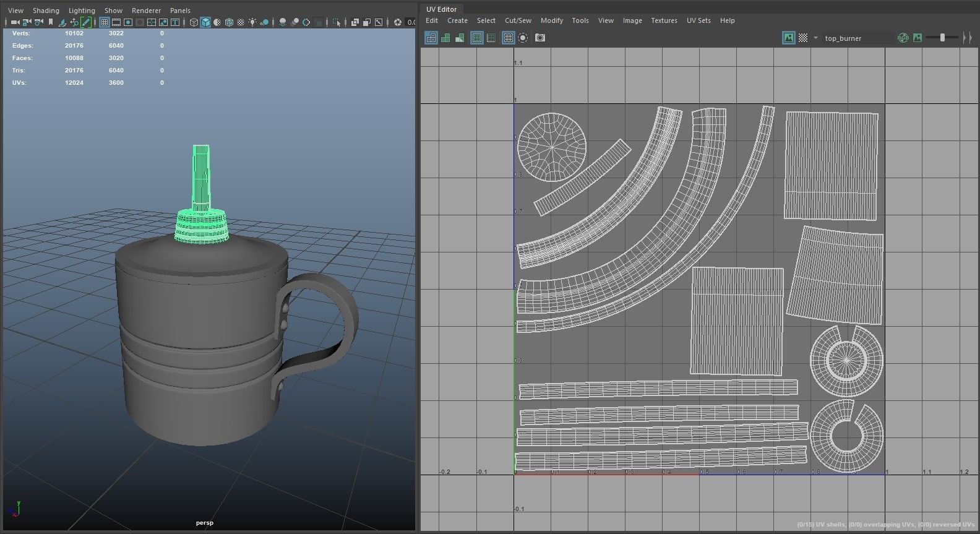Open the Textures menu

click(664, 20)
